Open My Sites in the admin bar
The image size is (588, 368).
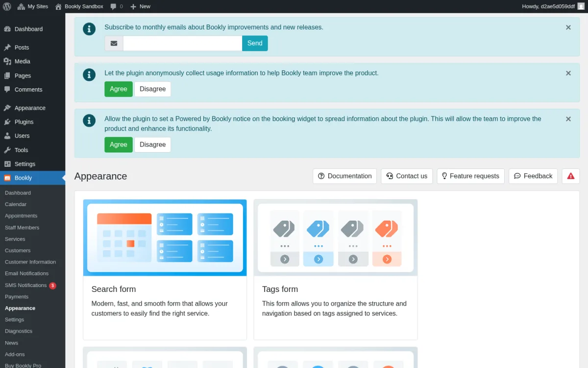pyautogui.click(x=33, y=6)
